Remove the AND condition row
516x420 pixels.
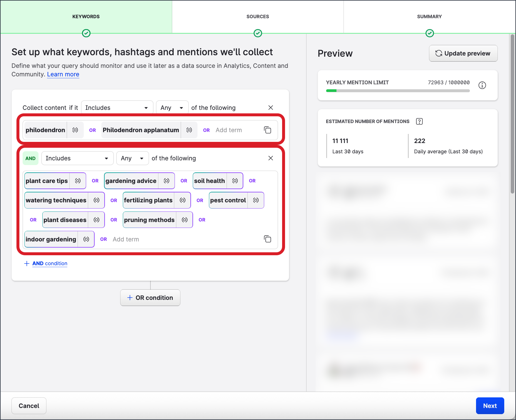271,158
